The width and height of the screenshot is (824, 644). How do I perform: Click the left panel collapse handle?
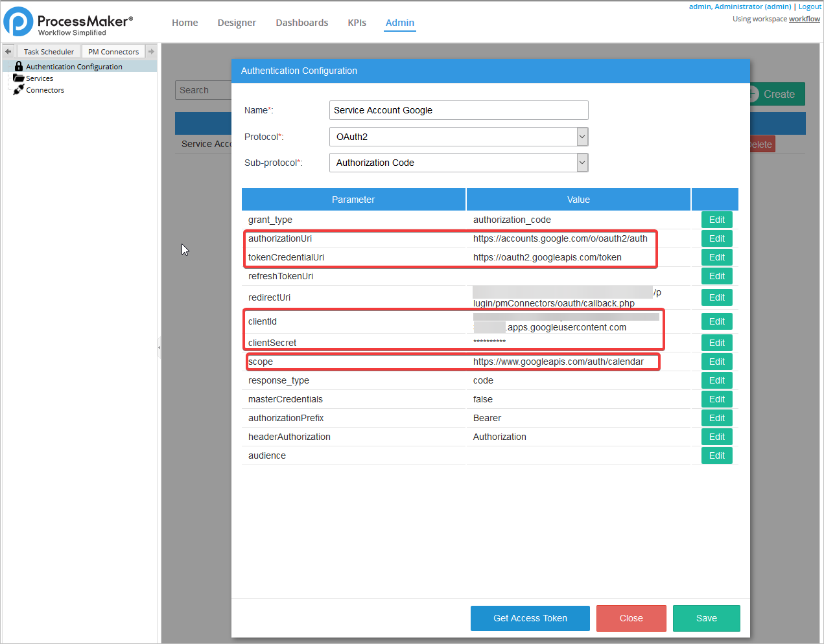click(x=159, y=347)
